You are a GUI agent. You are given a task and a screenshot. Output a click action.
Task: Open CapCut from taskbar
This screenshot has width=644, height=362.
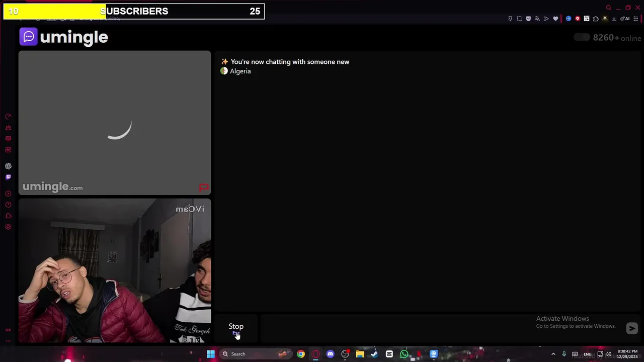point(389,354)
